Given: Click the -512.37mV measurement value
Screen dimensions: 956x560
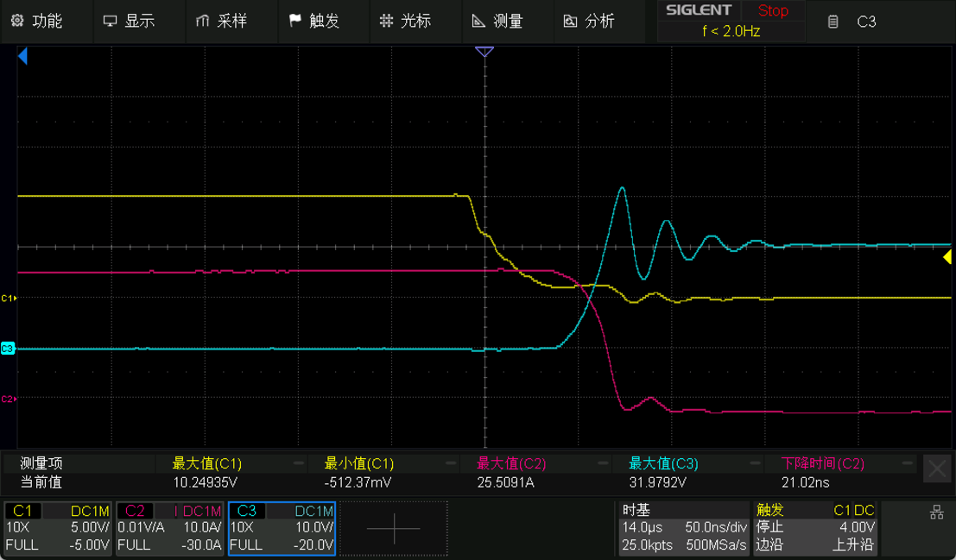Looking at the screenshot, I should point(358,482).
